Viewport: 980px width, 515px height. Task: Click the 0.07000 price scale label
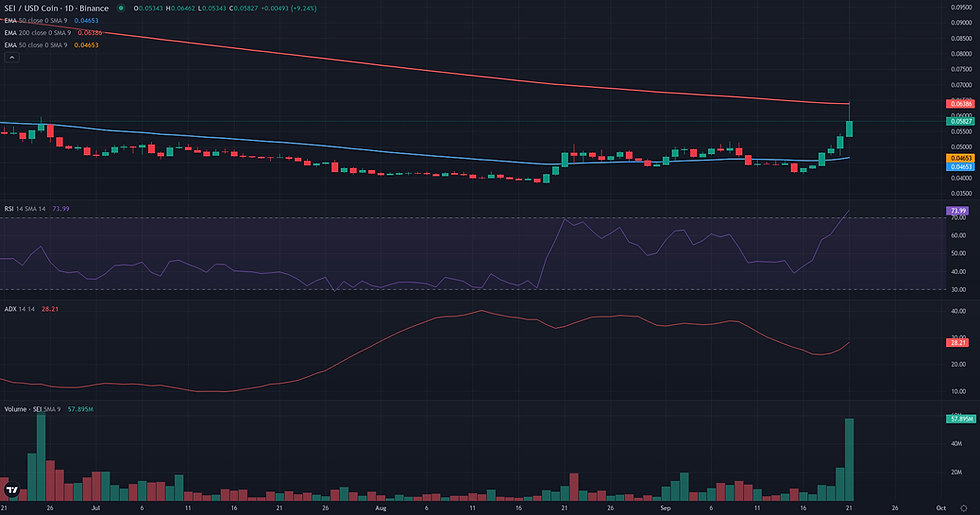click(961, 85)
